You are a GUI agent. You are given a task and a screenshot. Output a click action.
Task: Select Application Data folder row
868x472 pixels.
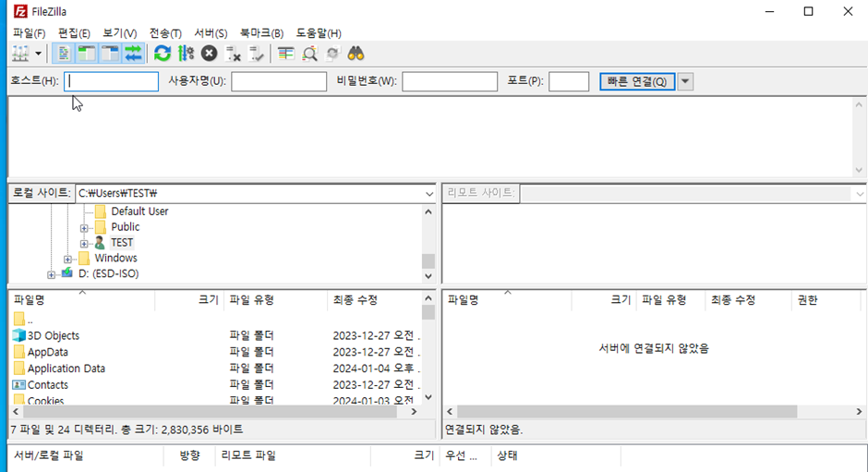[x=216, y=369]
